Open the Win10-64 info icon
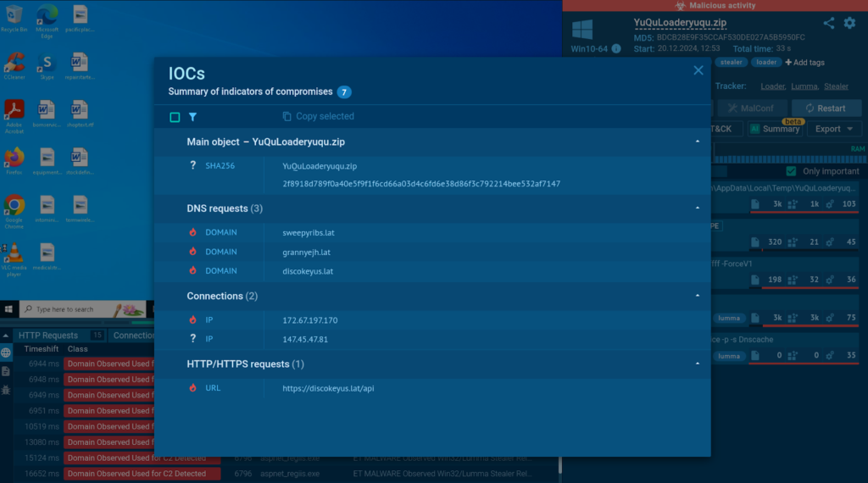The image size is (868, 483). coord(616,48)
